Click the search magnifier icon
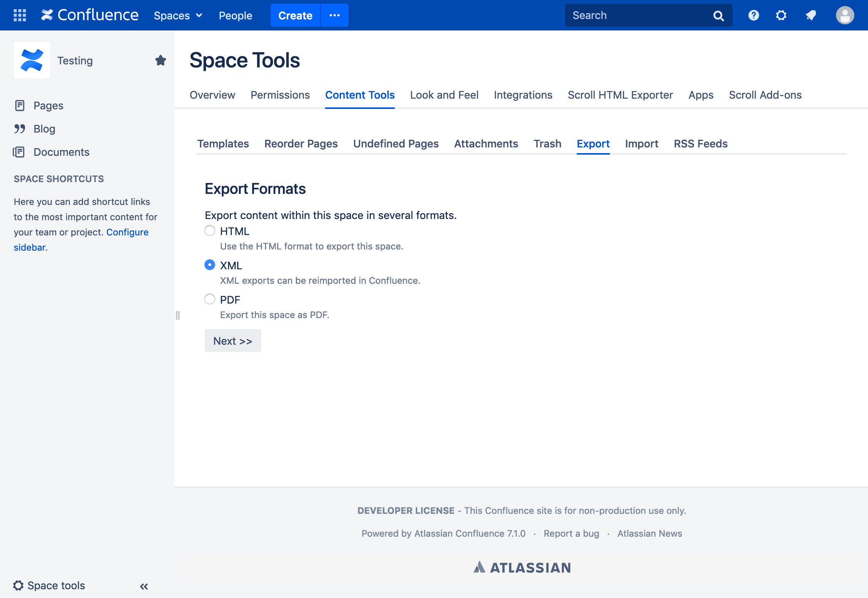 718,16
